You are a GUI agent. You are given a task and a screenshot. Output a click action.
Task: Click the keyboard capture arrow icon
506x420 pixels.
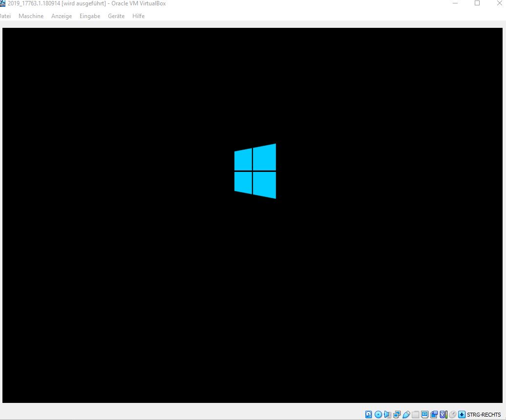coord(462,415)
